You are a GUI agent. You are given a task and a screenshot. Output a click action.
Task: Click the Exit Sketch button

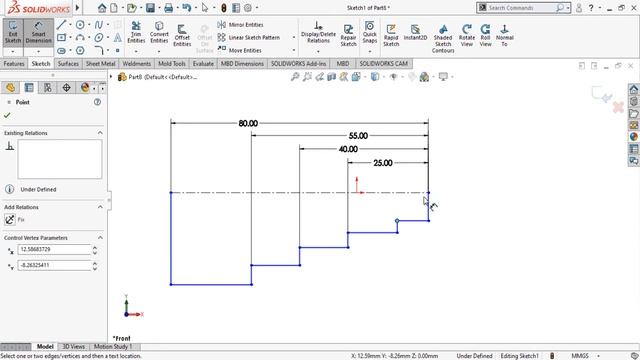coord(13,33)
